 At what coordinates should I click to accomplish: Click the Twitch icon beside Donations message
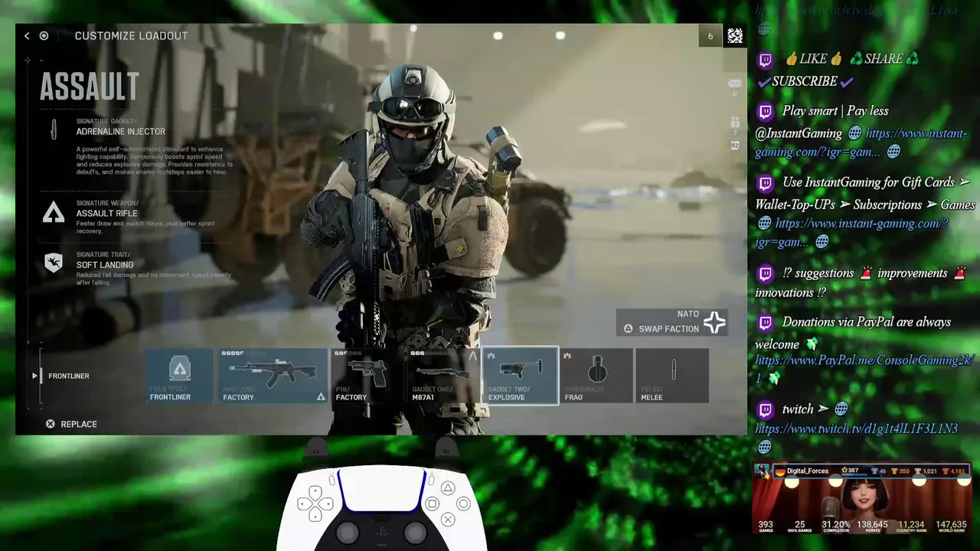click(765, 322)
